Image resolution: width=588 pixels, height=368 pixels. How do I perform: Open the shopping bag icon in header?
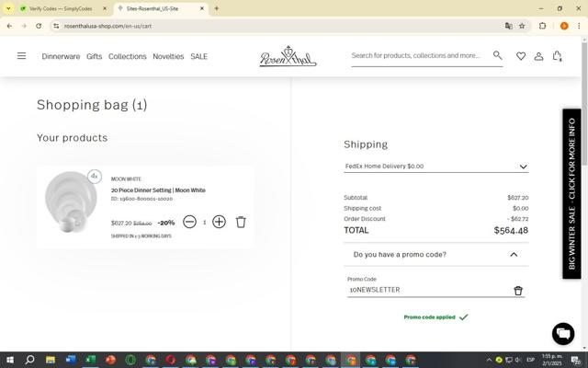pyautogui.click(x=557, y=56)
